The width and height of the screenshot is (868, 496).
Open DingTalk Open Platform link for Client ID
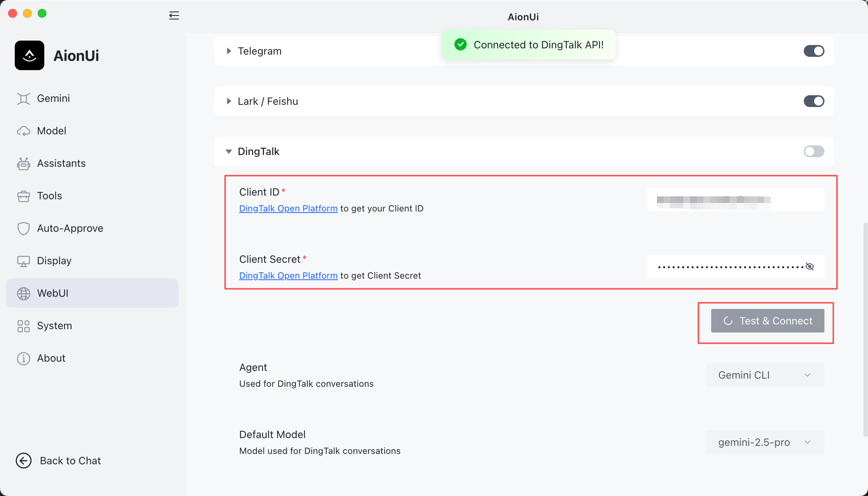tap(288, 209)
